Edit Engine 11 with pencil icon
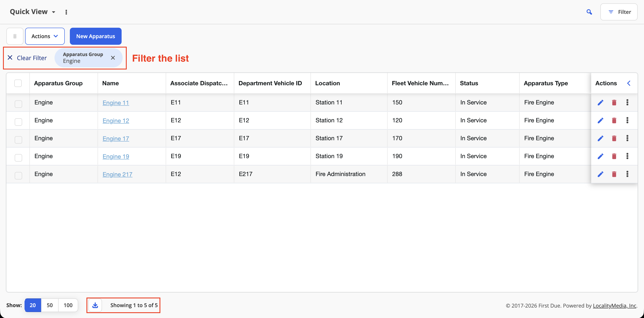 [x=600, y=102]
